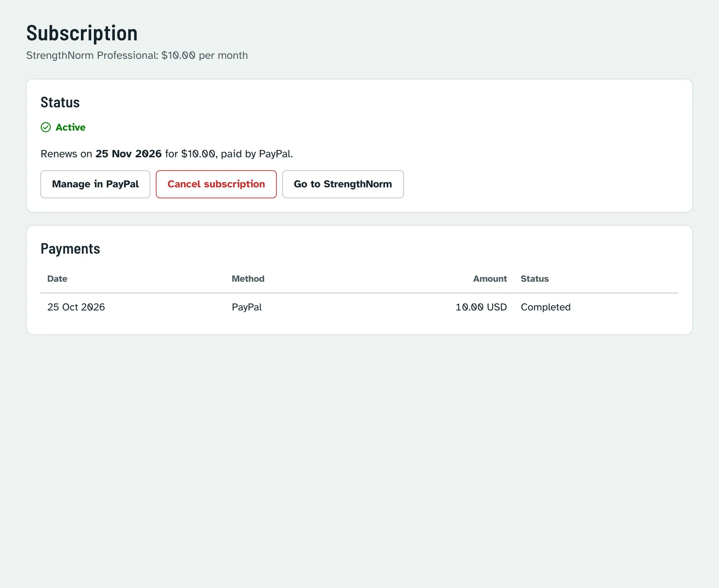Click the Manage in PayPal button
Image resolution: width=719 pixels, height=588 pixels.
point(95,184)
